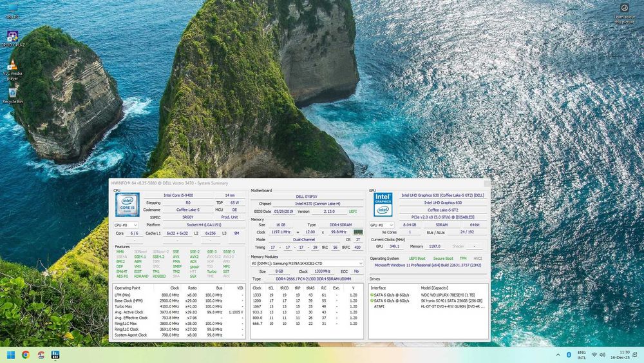Click the 8.04 GB GPU memory value
The height and width of the screenshot is (363, 644).
(410, 225)
